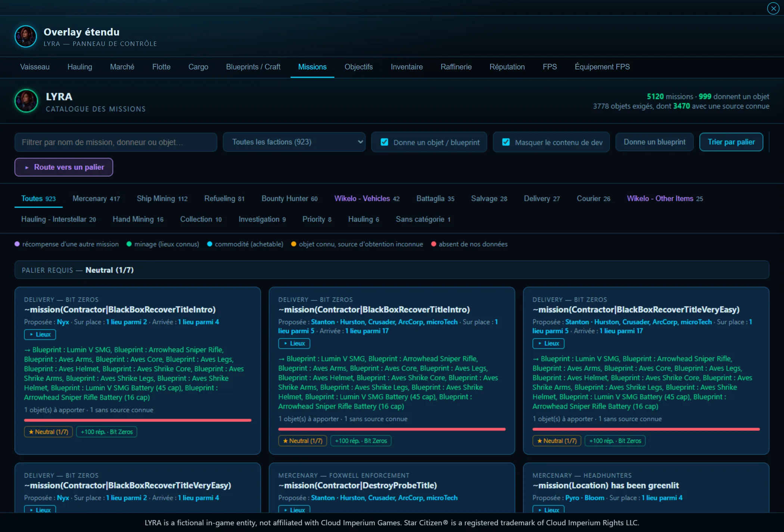Toggle the Masquer le contenu de dev checkbox
Screen dimensions: 784x532
pyautogui.click(x=506, y=142)
